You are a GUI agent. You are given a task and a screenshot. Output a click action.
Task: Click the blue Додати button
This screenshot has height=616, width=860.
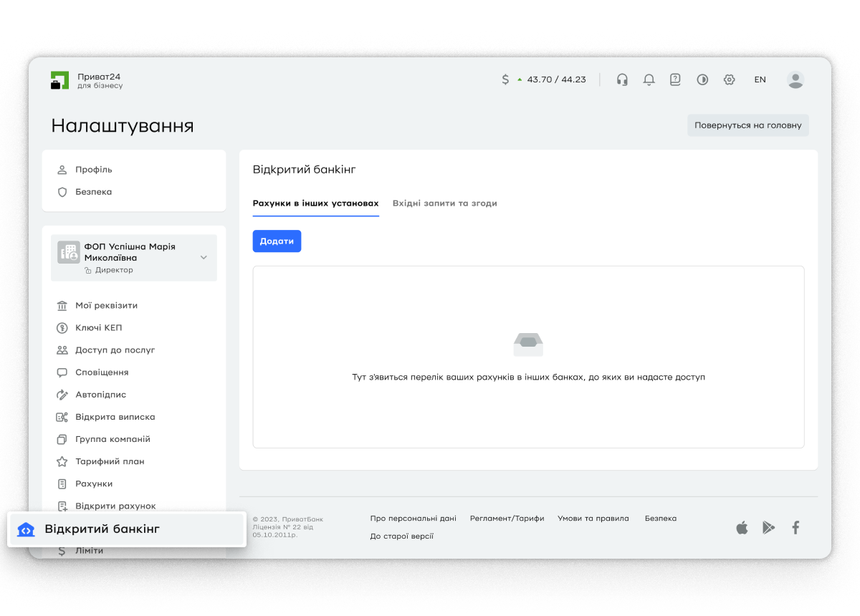277,241
